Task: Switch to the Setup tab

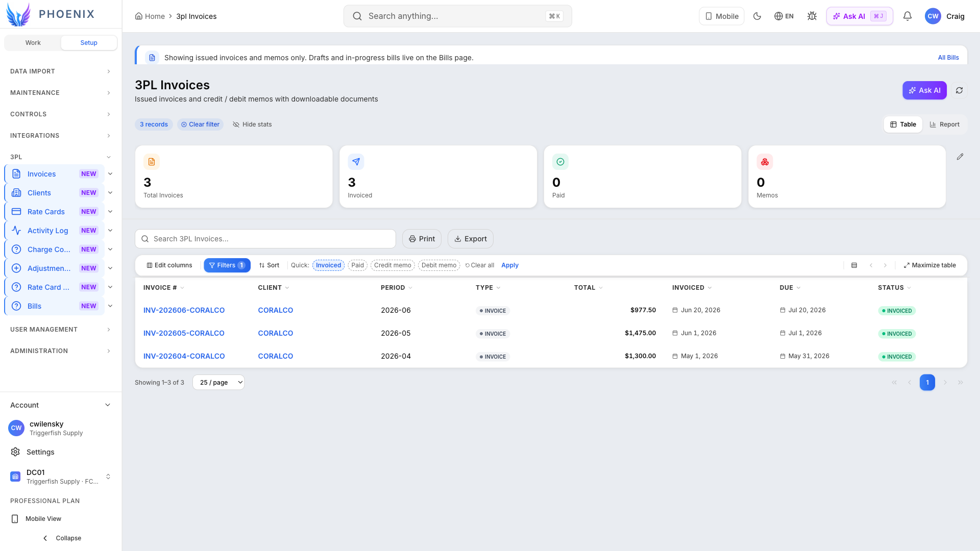Action: coord(89,43)
